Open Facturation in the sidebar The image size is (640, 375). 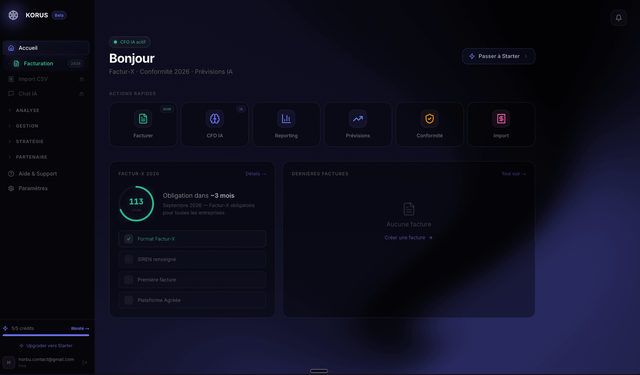[46, 64]
